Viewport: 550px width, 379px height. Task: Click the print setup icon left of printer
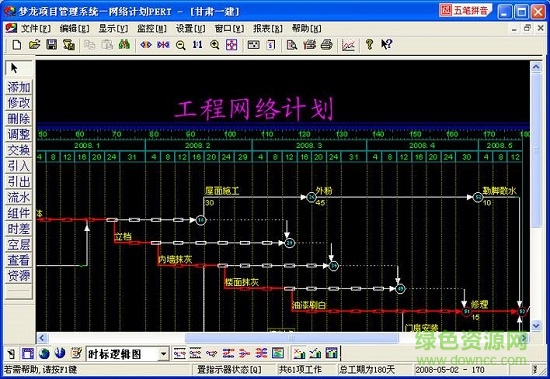coord(309,45)
